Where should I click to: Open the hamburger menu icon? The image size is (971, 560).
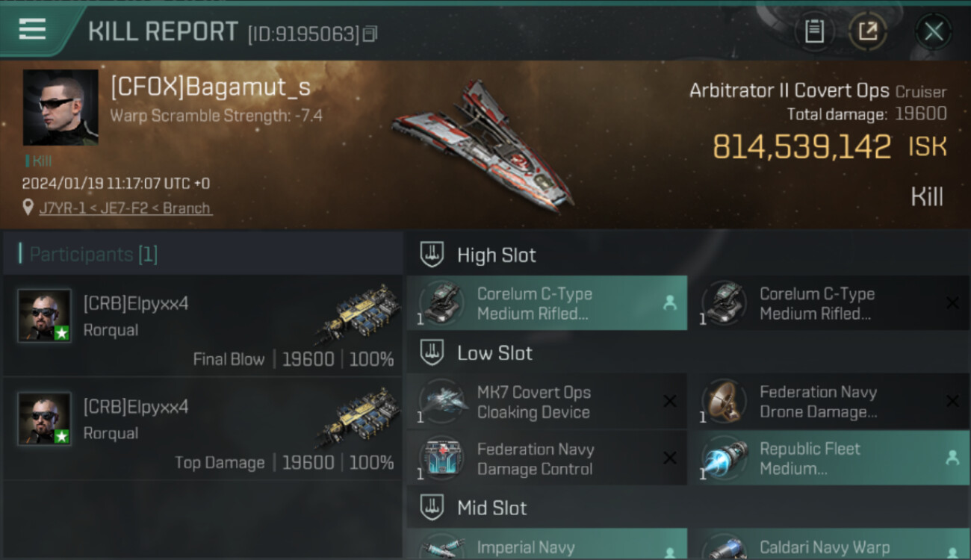32,30
